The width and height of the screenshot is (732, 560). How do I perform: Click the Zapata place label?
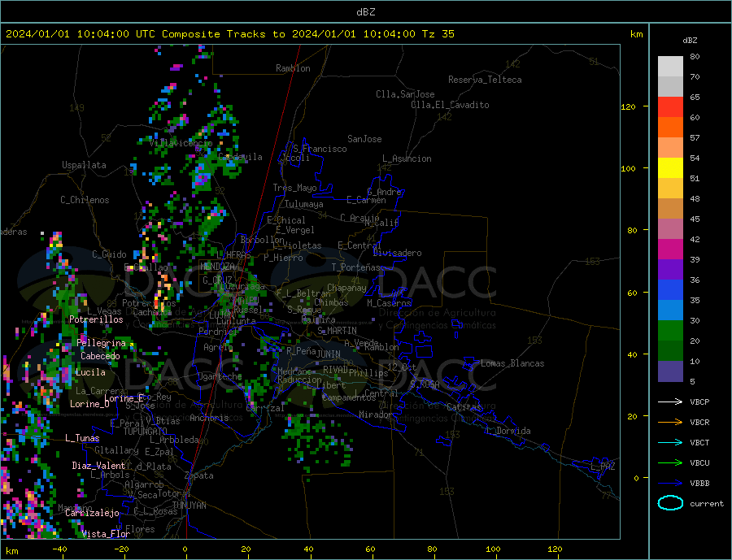coord(199,475)
